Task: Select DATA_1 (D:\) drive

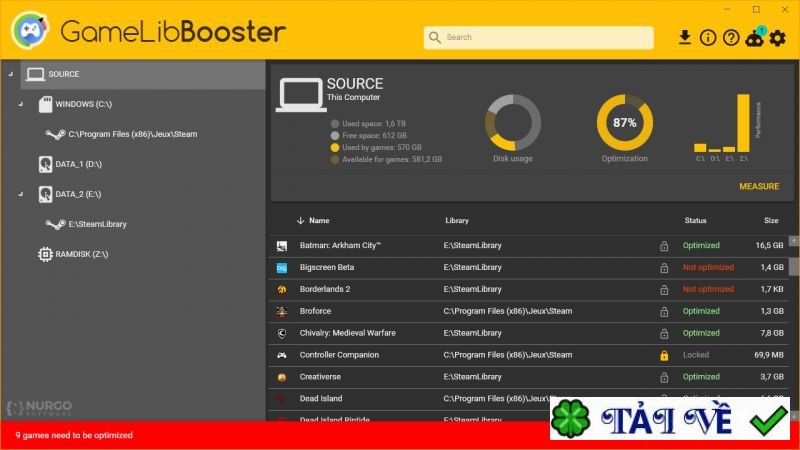Action: 79,164
